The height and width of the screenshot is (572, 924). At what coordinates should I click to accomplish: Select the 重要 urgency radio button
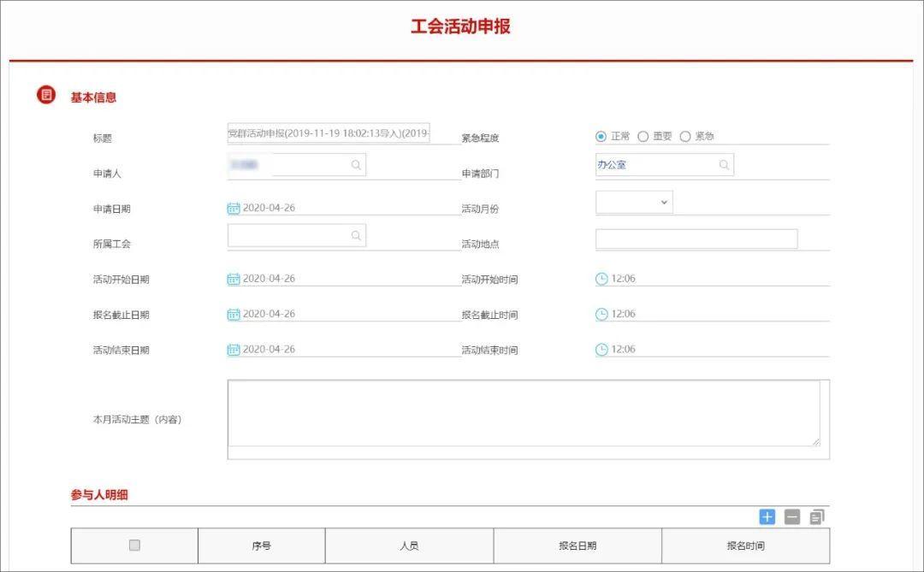point(643,135)
